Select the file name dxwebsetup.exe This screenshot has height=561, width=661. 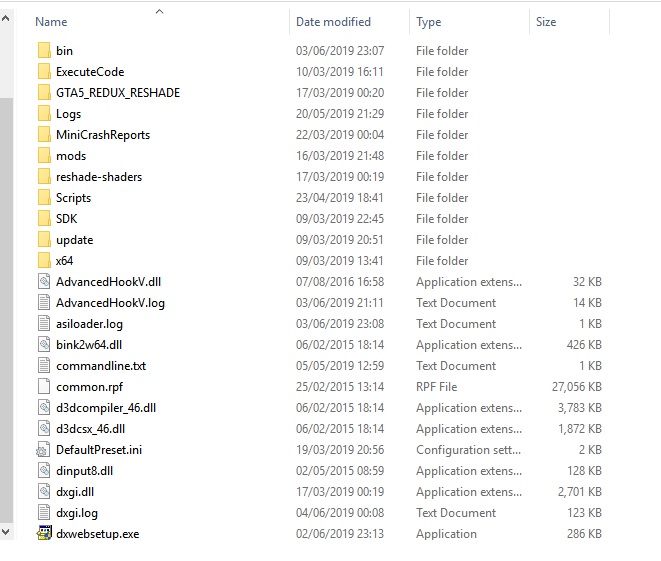click(97, 534)
